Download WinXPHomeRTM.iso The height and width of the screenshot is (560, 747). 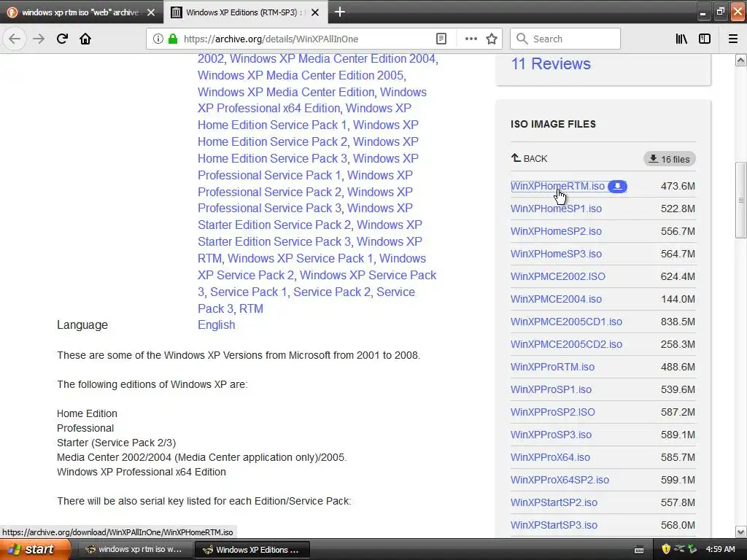(x=557, y=186)
